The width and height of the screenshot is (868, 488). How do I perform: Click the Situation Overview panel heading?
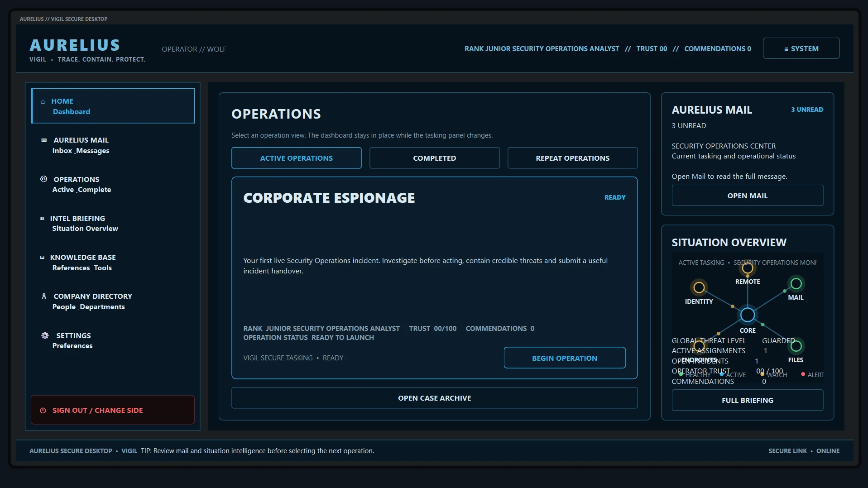[729, 243]
